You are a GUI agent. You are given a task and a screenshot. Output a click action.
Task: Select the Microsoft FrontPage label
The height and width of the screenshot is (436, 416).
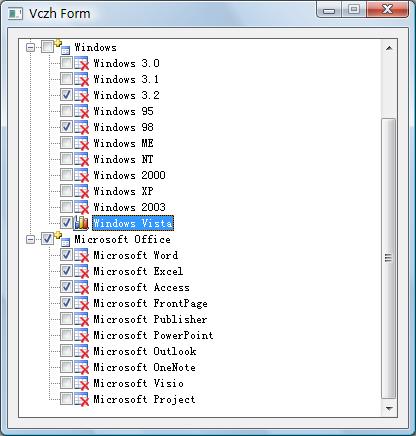[x=150, y=303]
